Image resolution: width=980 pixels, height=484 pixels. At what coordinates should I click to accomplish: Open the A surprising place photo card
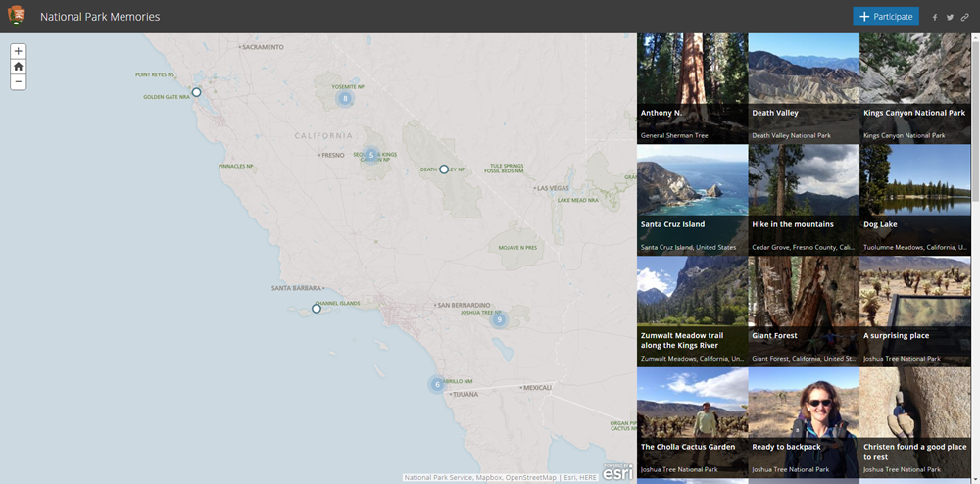tap(915, 311)
